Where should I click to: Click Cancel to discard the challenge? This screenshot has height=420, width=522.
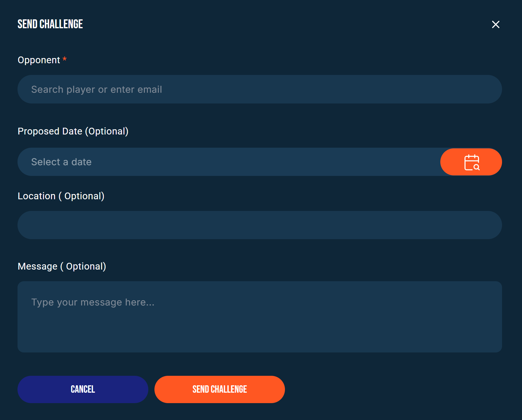(x=83, y=389)
